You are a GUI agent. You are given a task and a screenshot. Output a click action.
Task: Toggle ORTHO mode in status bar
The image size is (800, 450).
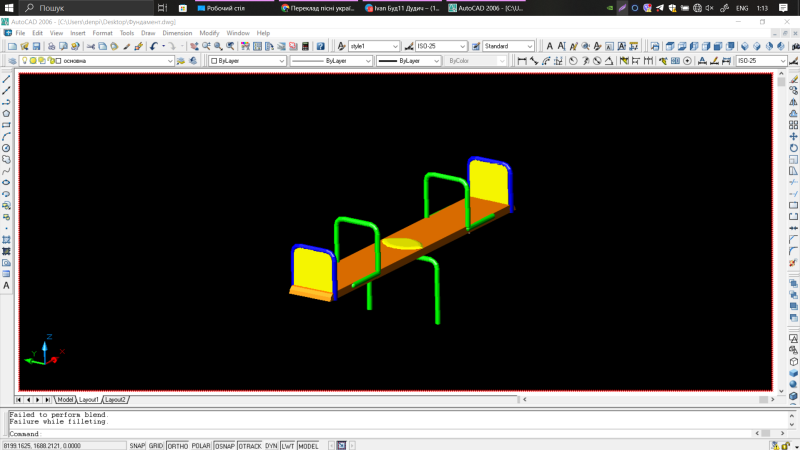[x=178, y=445]
